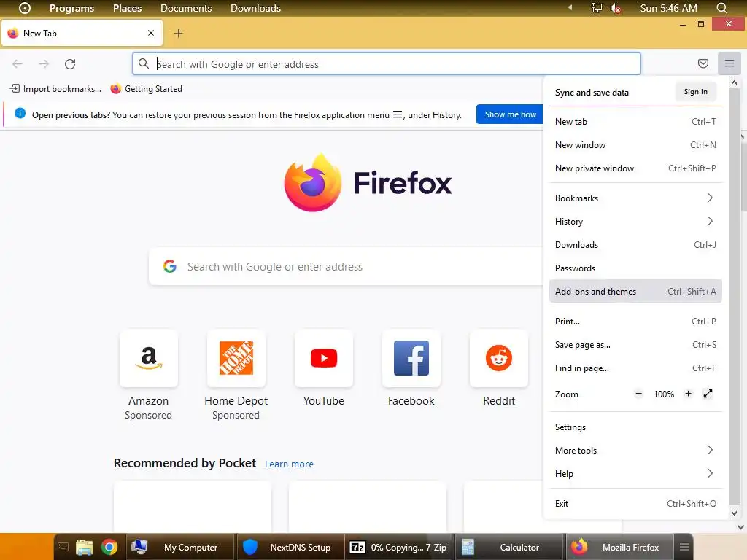This screenshot has height=560, width=747.
Task: Enter full screen via the Zoom arrows icon
Action: pos(708,394)
